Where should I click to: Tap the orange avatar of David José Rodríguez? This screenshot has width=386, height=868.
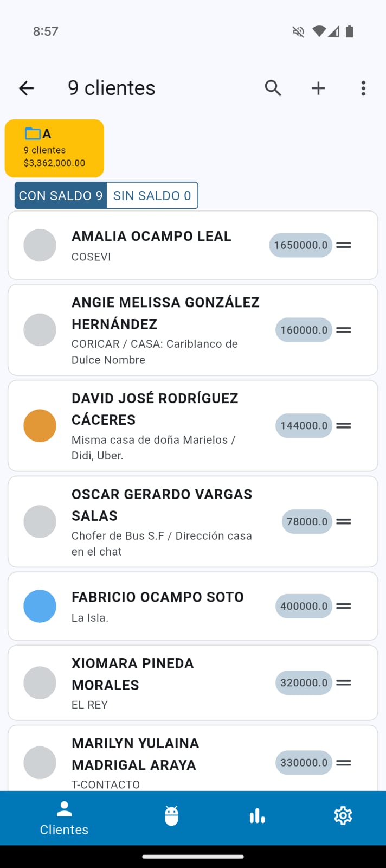[40, 425]
